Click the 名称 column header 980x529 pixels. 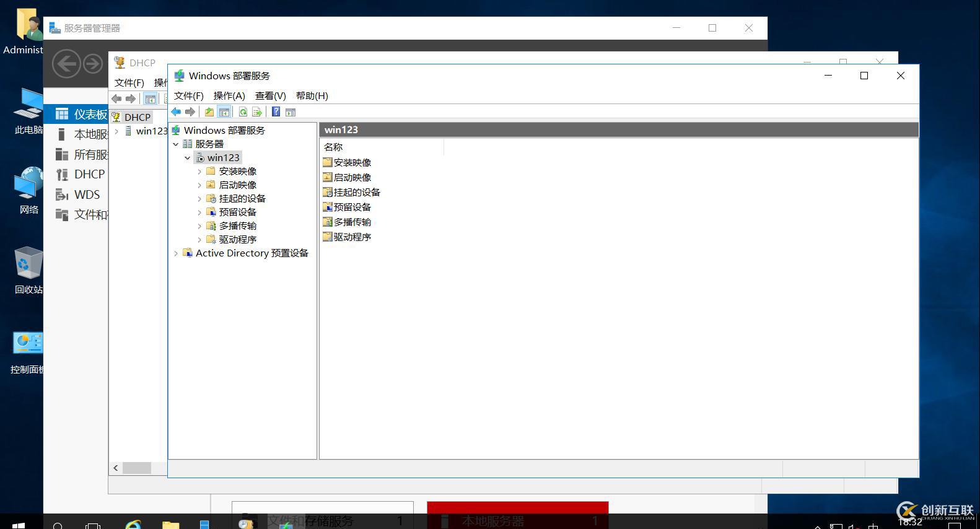coord(382,147)
